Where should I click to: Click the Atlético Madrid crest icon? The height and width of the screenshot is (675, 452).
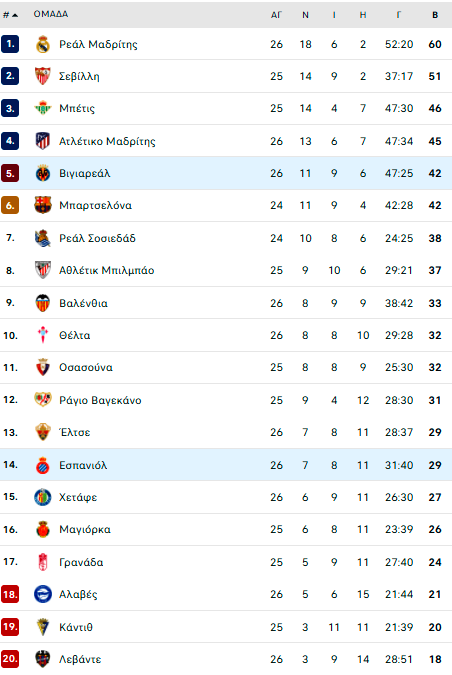pyautogui.click(x=43, y=141)
